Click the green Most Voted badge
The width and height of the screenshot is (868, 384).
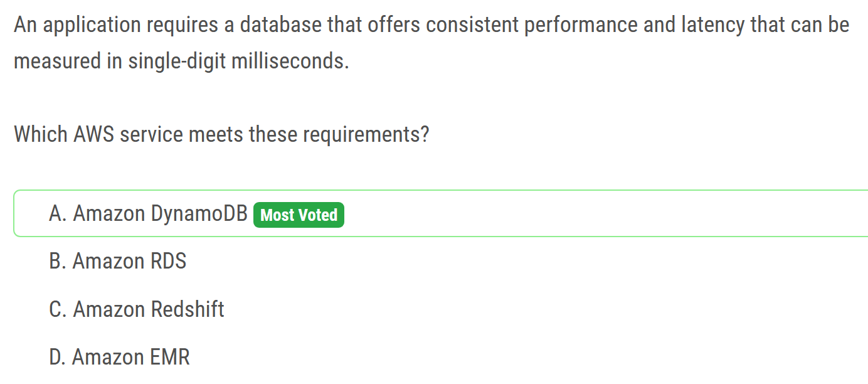click(x=299, y=215)
